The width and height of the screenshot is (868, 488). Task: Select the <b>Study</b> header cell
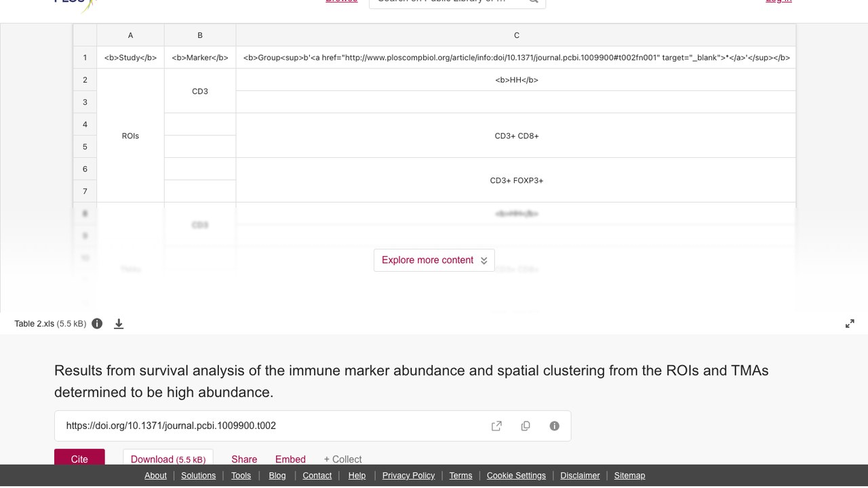(x=130, y=58)
